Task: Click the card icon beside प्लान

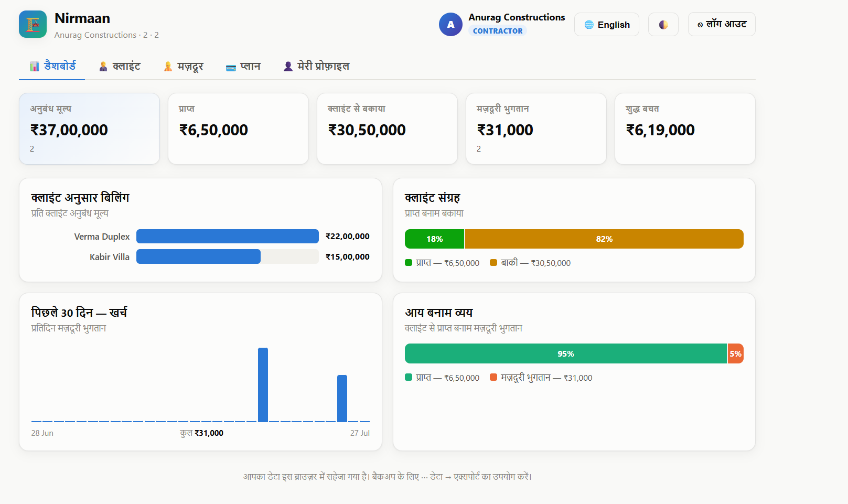Action: (x=231, y=67)
